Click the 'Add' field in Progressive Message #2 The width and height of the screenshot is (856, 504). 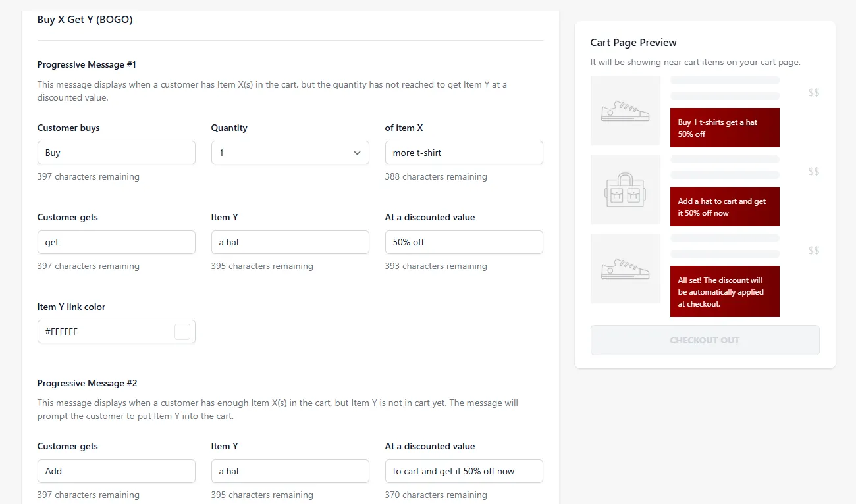point(117,471)
